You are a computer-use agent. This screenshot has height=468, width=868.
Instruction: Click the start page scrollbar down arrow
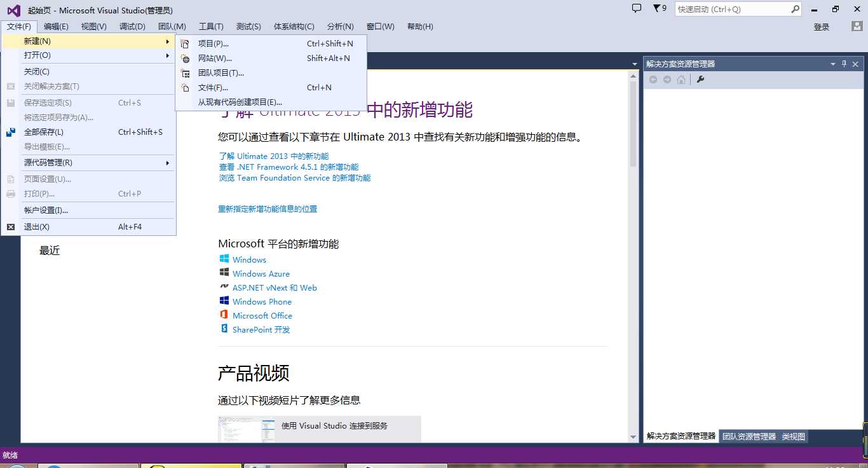(633, 437)
